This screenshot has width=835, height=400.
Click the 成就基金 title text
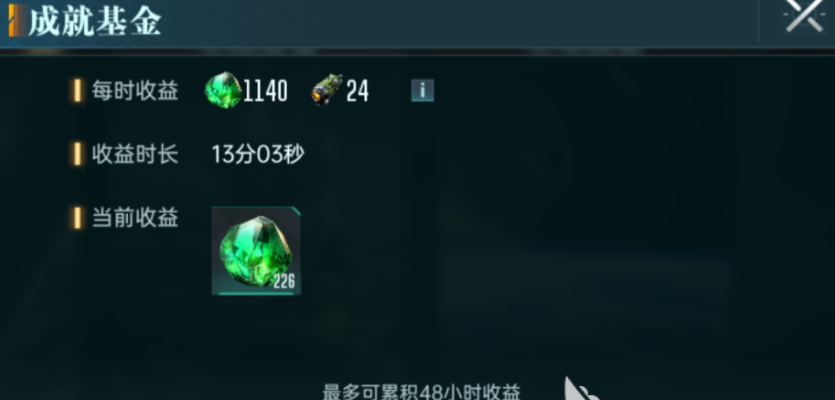95,21
